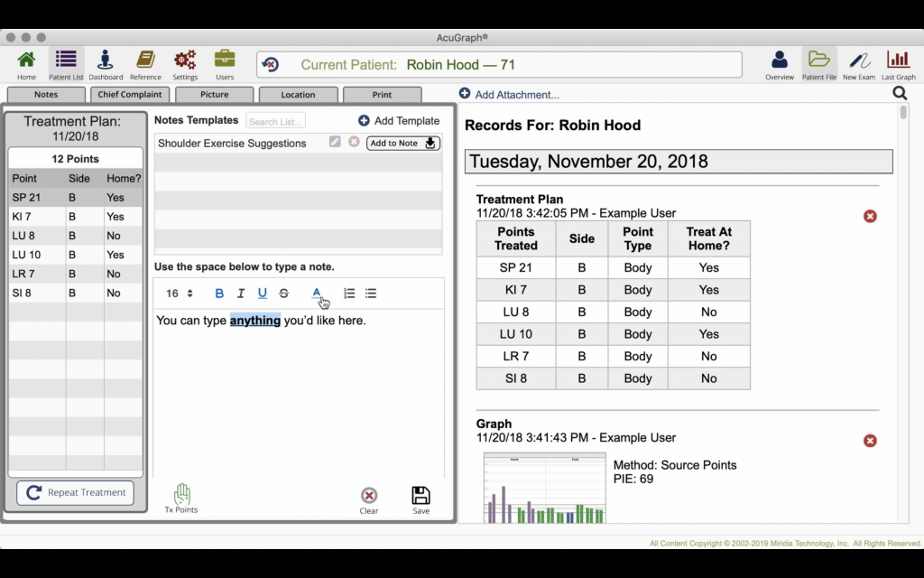Image resolution: width=924 pixels, height=578 pixels.
Task: Clear the note with the Clear icon
Action: click(369, 500)
